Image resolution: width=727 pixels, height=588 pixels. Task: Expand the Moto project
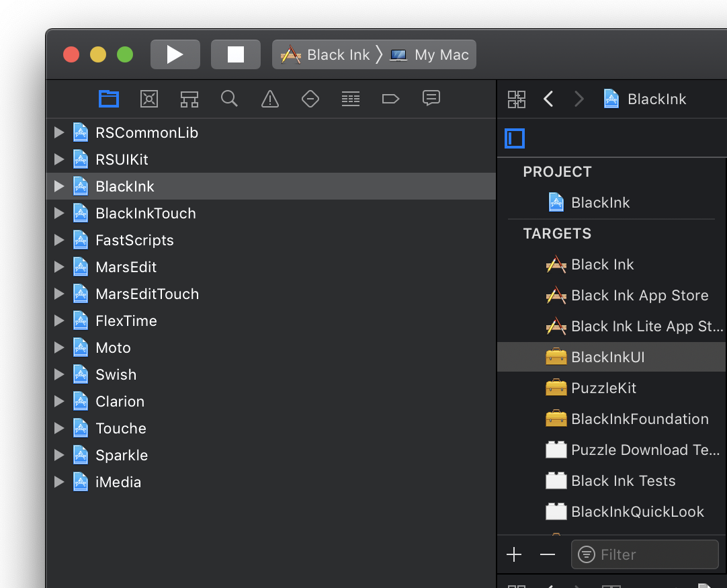tap(59, 348)
